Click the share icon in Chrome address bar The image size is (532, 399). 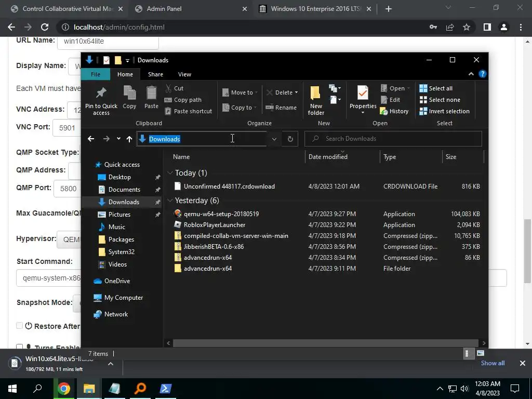[450, 27]
